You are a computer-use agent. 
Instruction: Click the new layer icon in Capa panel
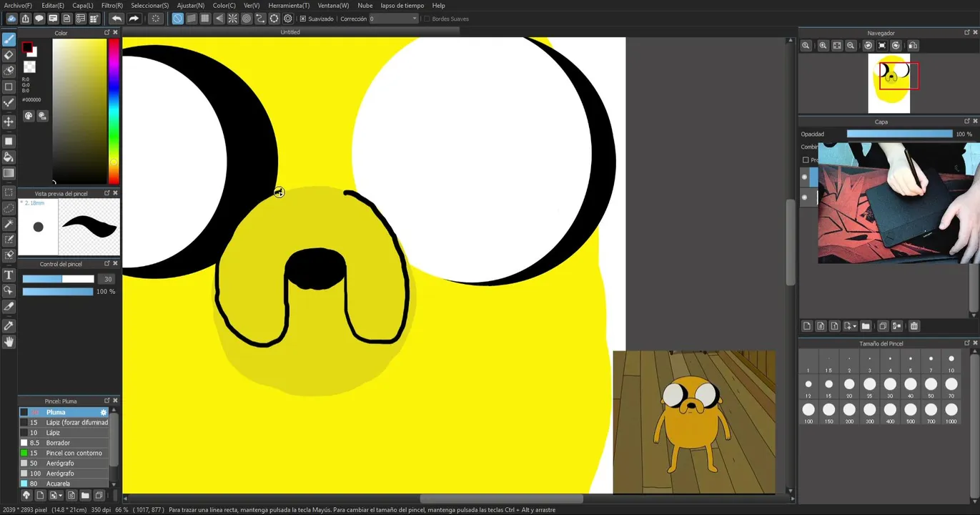(807, 326)
